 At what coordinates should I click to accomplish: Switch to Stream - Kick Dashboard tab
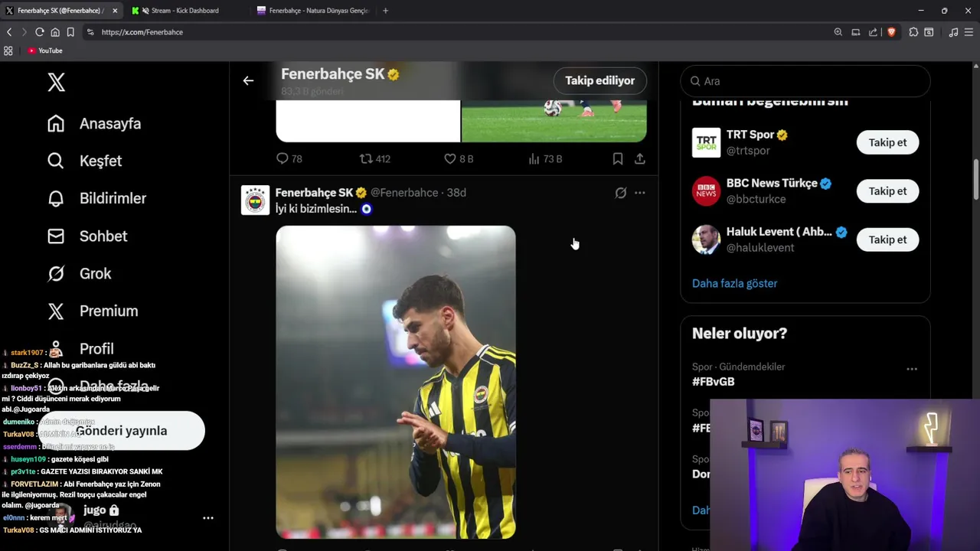[x=185, y=11]
